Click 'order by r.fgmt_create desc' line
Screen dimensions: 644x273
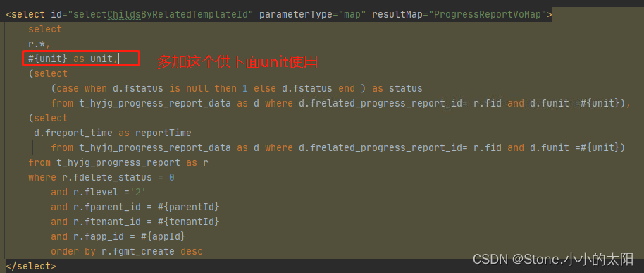tap(127, 251)
